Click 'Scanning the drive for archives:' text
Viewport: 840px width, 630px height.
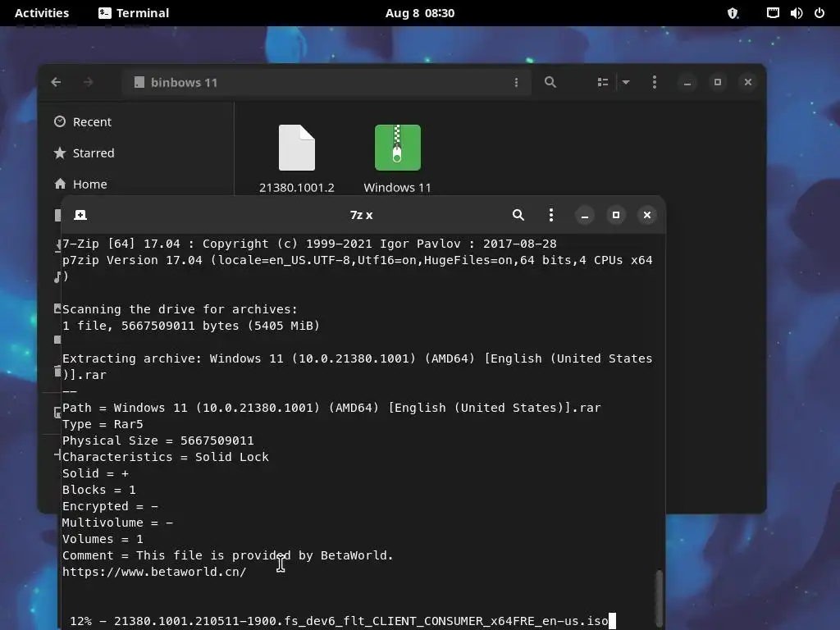click(x=180, y=309)
